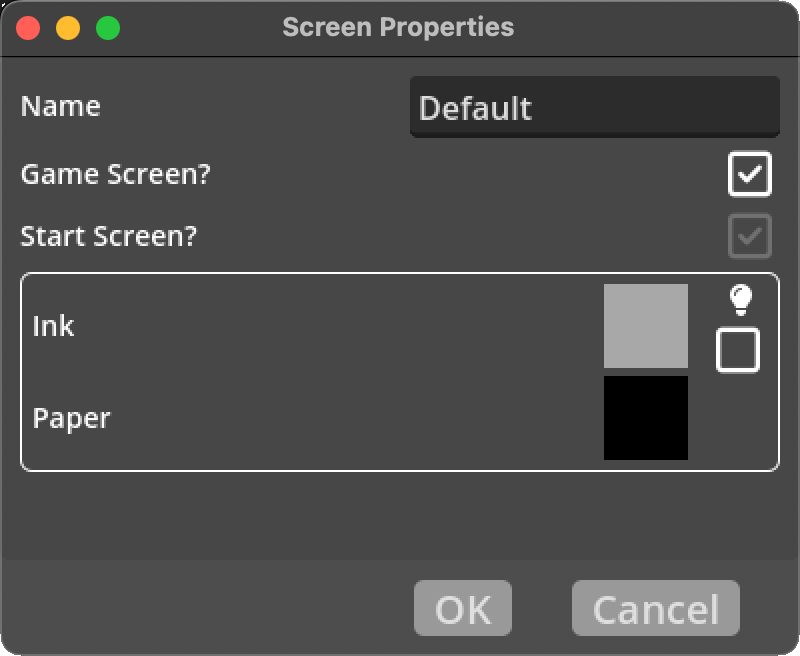Click the Game Screen? label text
The width and height of the screenshot is (800, 656).
(x=116, y=174)
